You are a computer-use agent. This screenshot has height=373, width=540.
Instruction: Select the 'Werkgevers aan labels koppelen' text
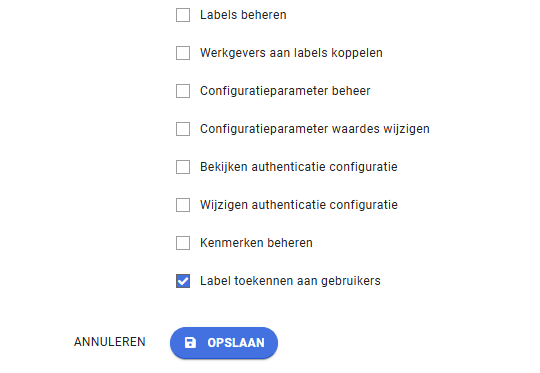(291, 53)
